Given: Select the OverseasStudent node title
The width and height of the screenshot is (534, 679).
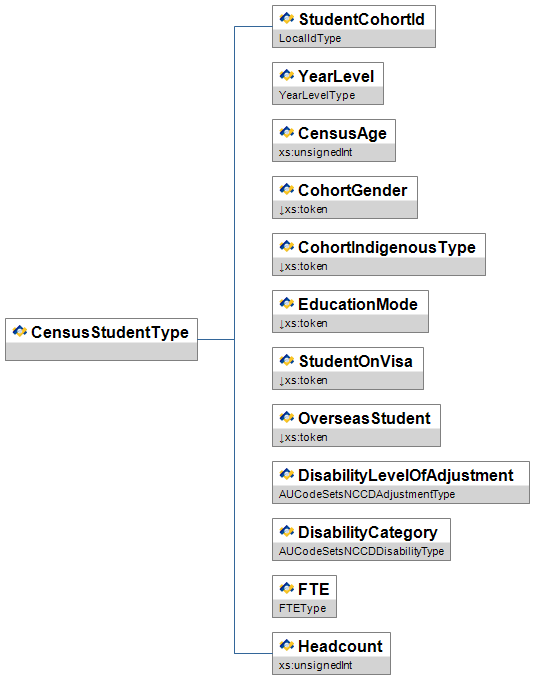Looking at the screenshot, I should 364,418.
